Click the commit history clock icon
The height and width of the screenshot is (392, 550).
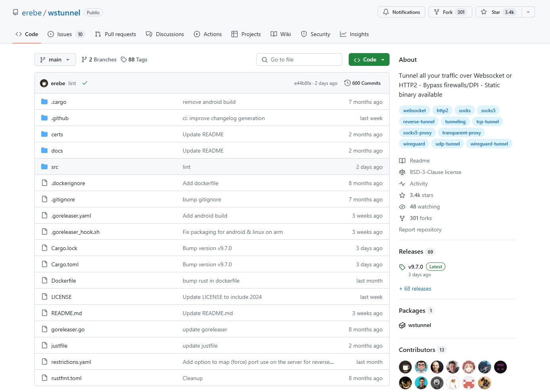(348, 83)
